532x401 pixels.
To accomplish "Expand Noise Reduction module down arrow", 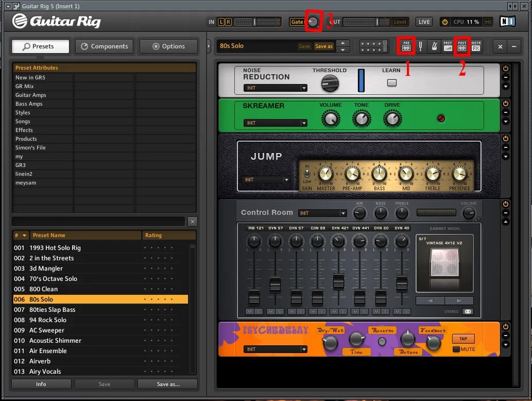I will (x=506, y=87).
